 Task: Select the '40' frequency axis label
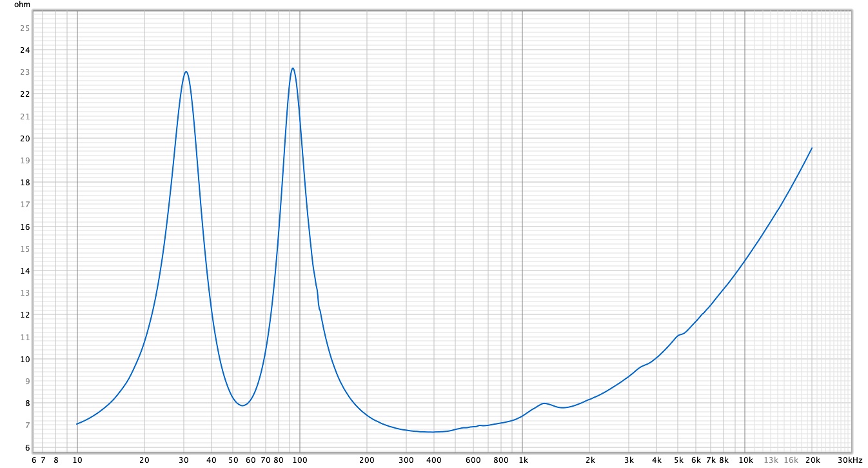tap(212, 460)
